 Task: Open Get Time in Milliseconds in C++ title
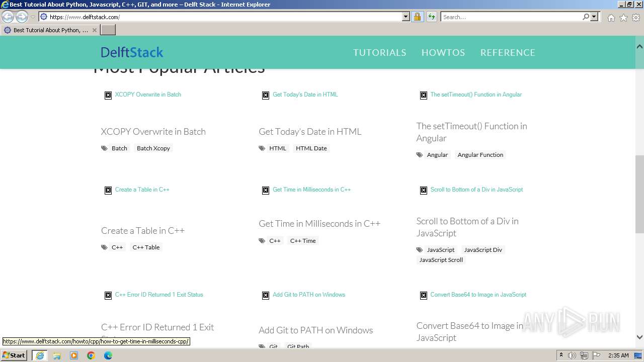[319, 223]
